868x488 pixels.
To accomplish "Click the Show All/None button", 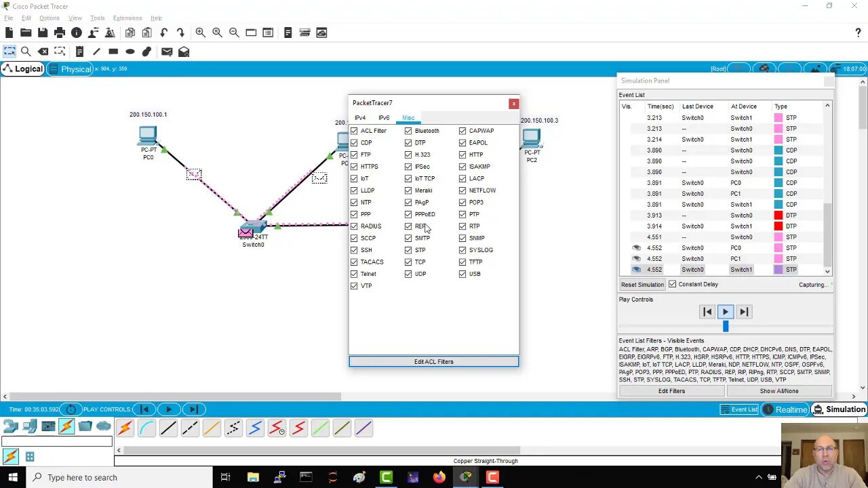I will pos(779,391).
